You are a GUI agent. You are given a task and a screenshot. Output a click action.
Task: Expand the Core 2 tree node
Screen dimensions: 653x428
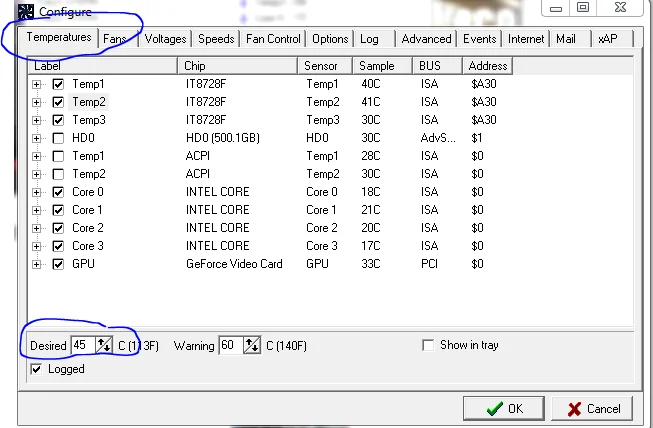coord(36,228)
